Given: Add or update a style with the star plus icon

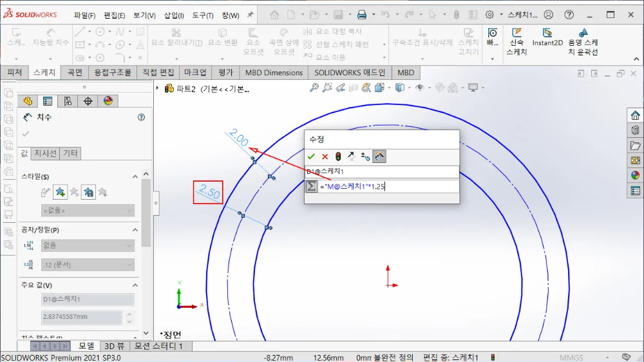Looking at the screenshot, I should click(x=60, y=192).
